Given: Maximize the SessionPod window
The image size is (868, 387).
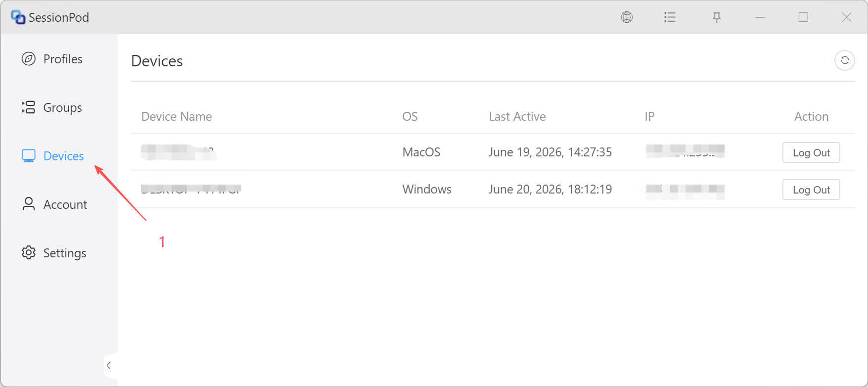Looking at the screenshot, I should pos(803,17).
